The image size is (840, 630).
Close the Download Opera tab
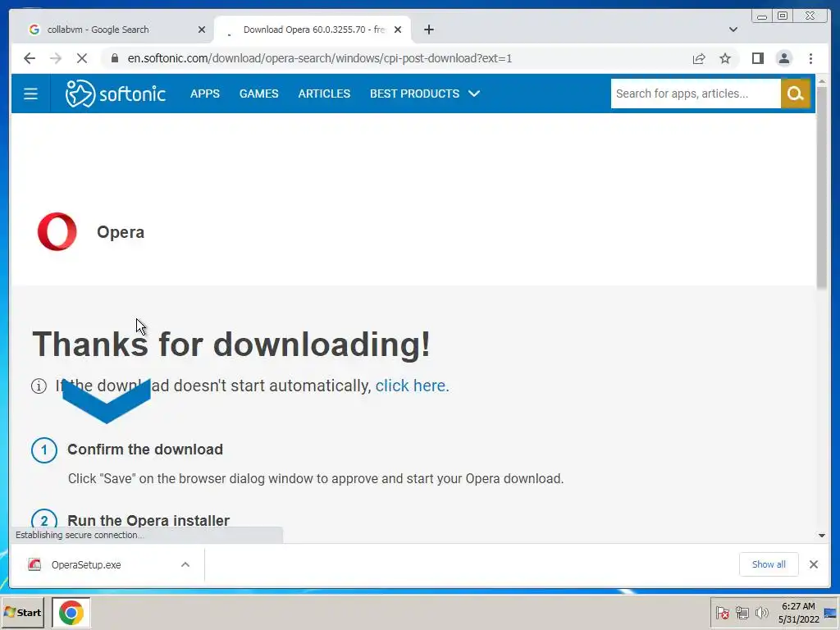[398, 30]
